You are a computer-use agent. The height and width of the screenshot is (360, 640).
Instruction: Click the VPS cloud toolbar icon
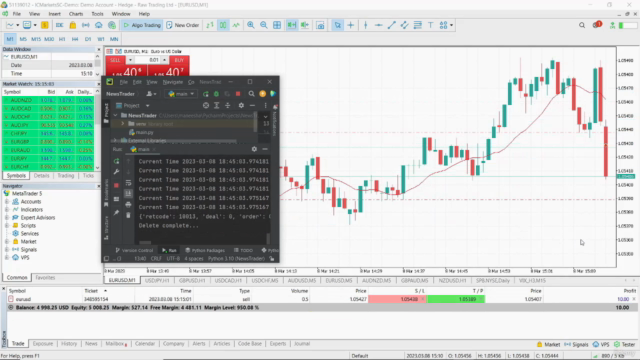(x=99, y=25)
